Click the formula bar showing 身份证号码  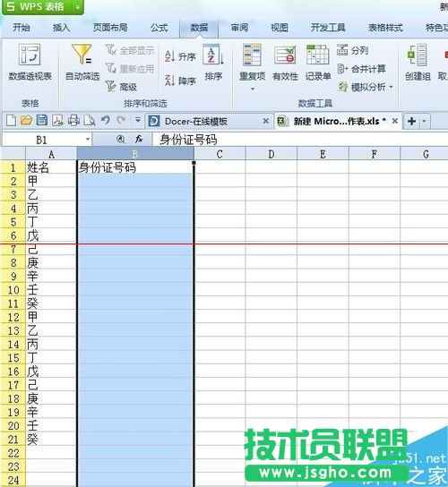click(x=300, y=140)
